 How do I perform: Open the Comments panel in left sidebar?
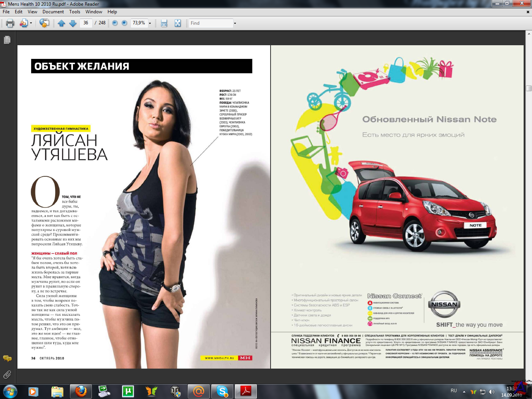click(7, 358)
